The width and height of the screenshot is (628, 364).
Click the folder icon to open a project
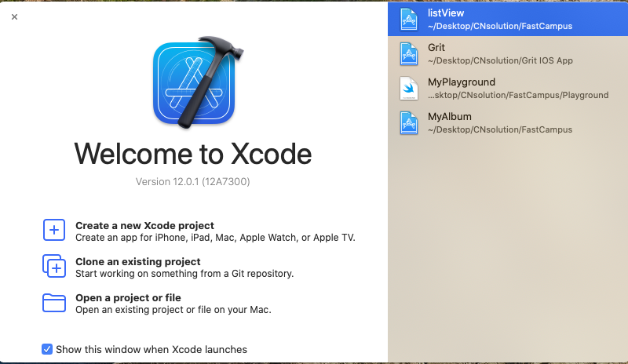[54, 302]
